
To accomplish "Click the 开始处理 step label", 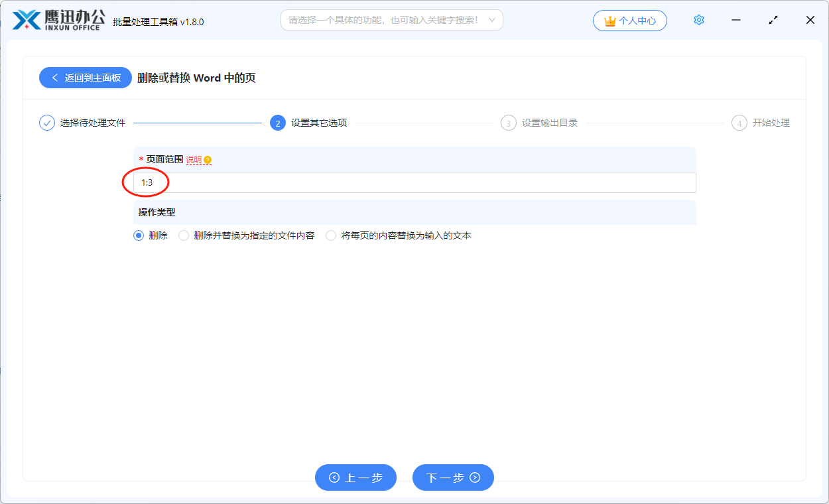I will click(771, 123).
